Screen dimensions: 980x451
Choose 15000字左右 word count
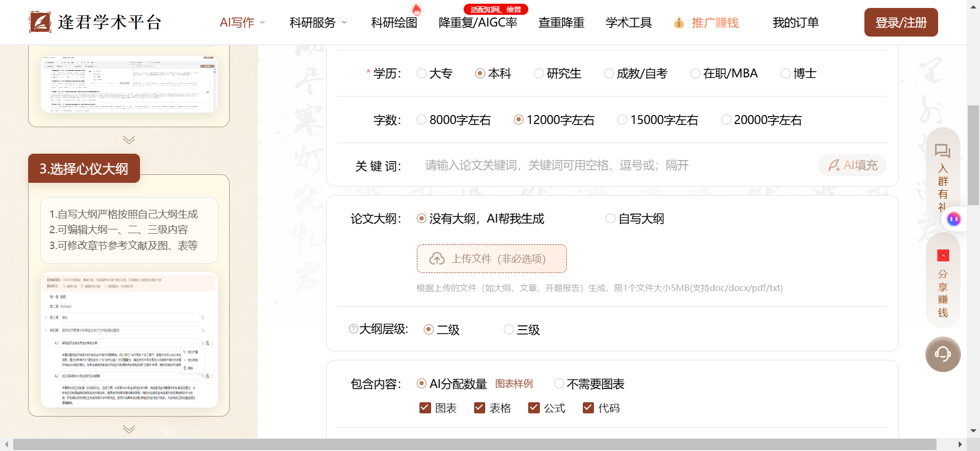[x=623, y=120]
